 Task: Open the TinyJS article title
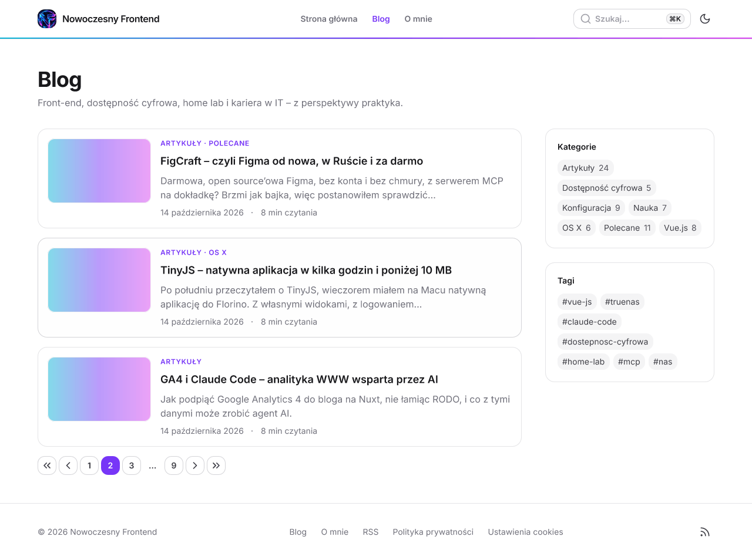click(x=306, y=270)
